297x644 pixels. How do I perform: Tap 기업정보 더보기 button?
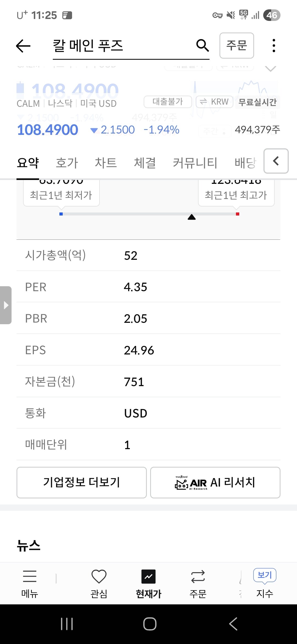click(x=82, y=482)
